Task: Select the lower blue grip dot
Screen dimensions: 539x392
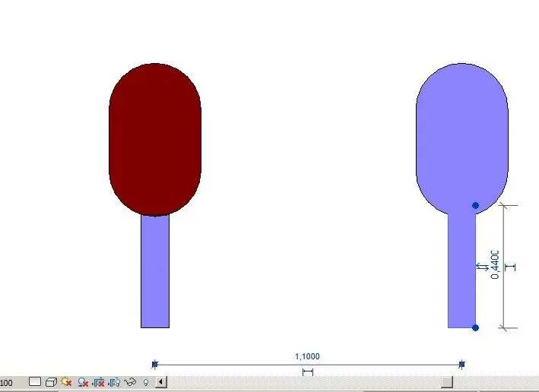Action: point(475,327)
